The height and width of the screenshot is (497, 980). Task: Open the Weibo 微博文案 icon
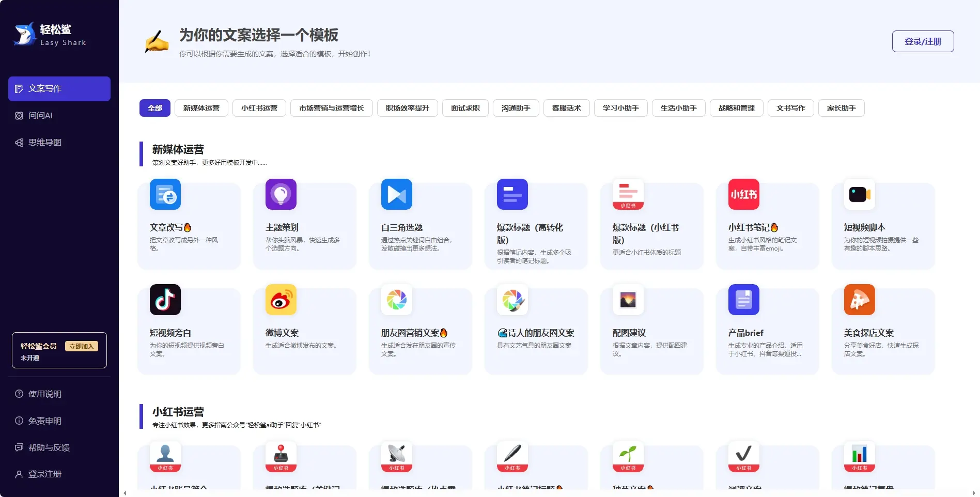281,300
